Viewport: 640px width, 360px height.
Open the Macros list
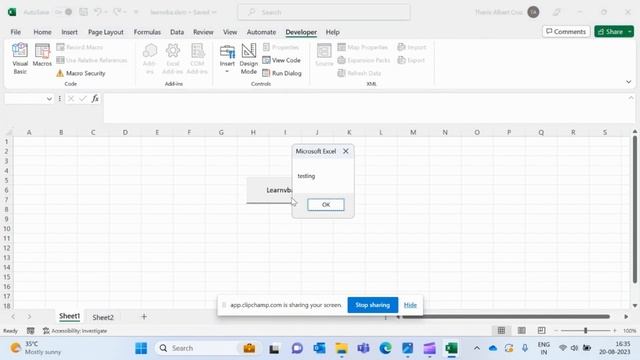(x=42, y=55)
